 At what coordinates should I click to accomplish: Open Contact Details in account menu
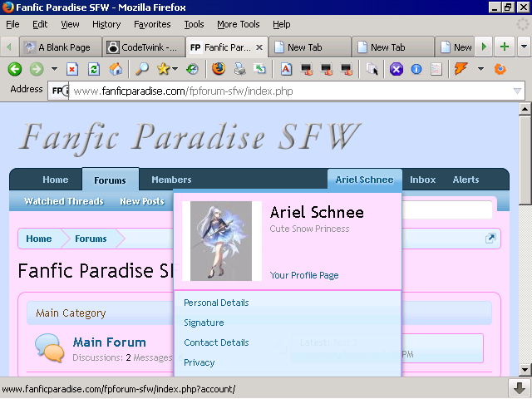click(x=216, y=342)
